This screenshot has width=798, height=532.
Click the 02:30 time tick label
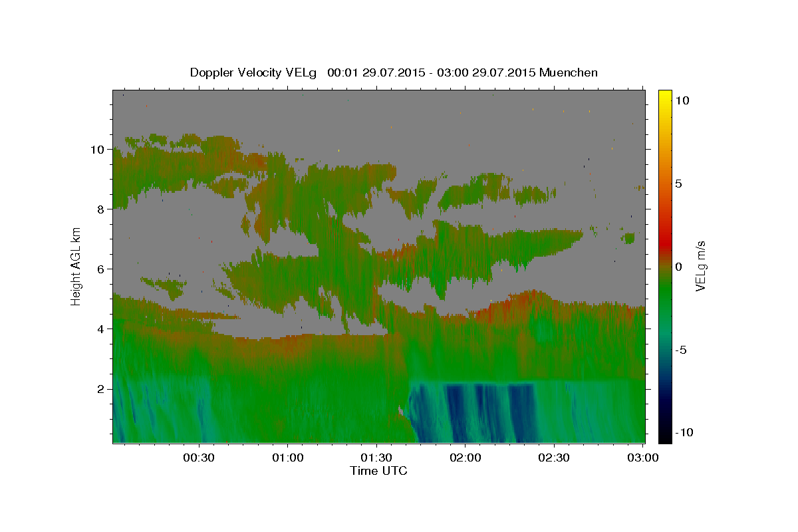[x=554, y=458]
